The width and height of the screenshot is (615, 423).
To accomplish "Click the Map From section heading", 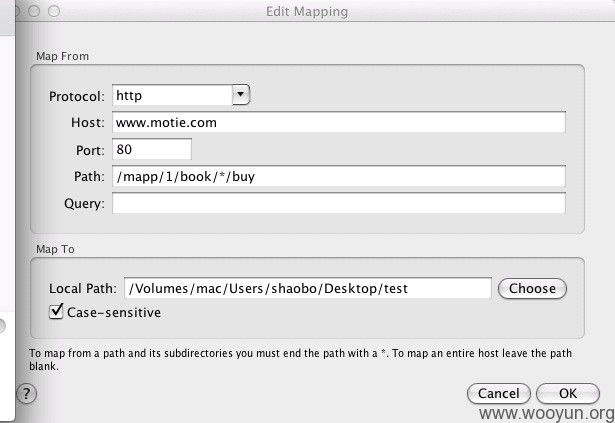I will (x=62, y=56).
